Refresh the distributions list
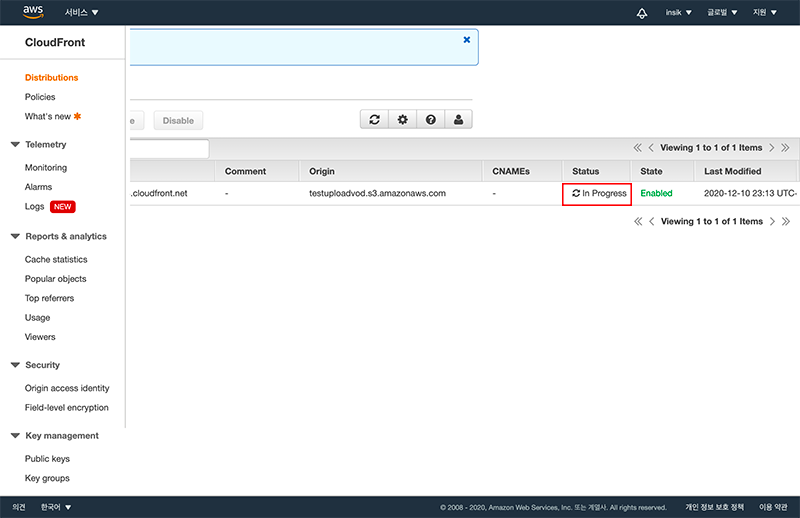 pos(374,119)
